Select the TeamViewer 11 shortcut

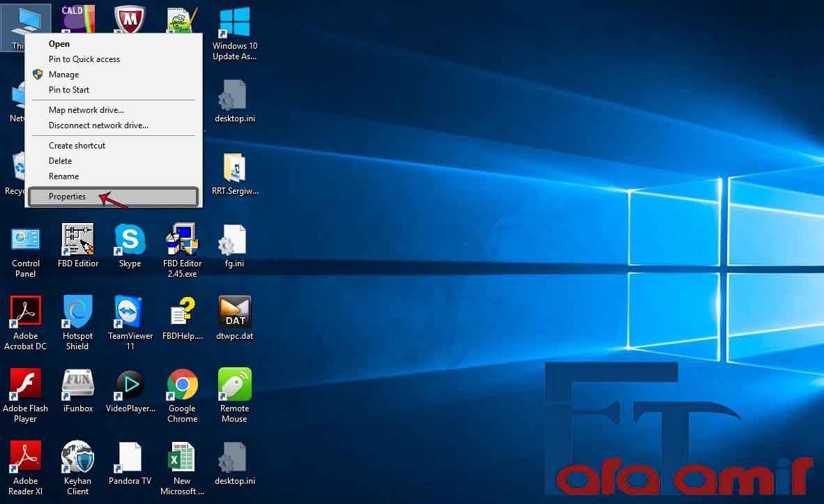click(x=130, y=312)
